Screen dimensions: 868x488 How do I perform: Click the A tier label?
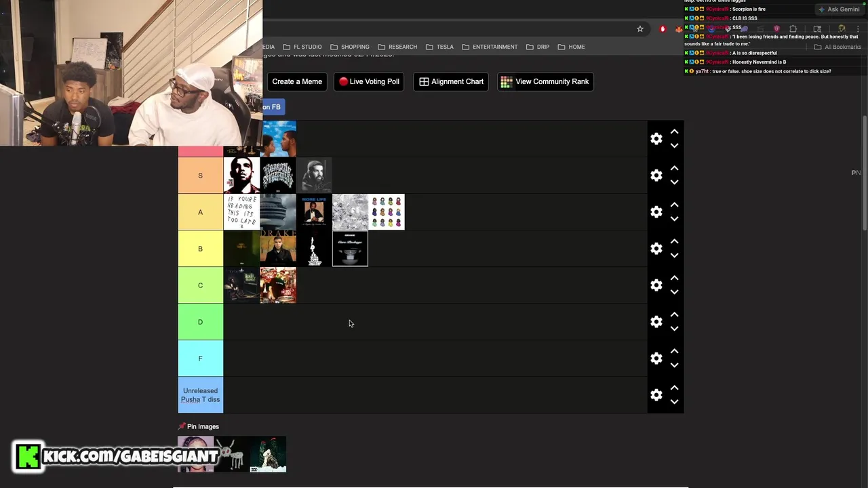(200, 212)
